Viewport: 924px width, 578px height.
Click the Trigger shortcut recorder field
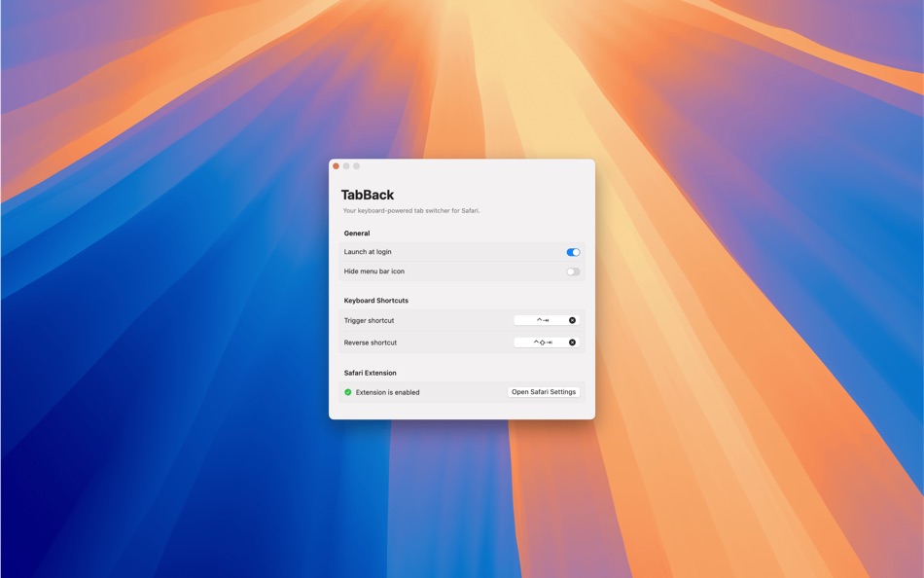tap(547, 320)
